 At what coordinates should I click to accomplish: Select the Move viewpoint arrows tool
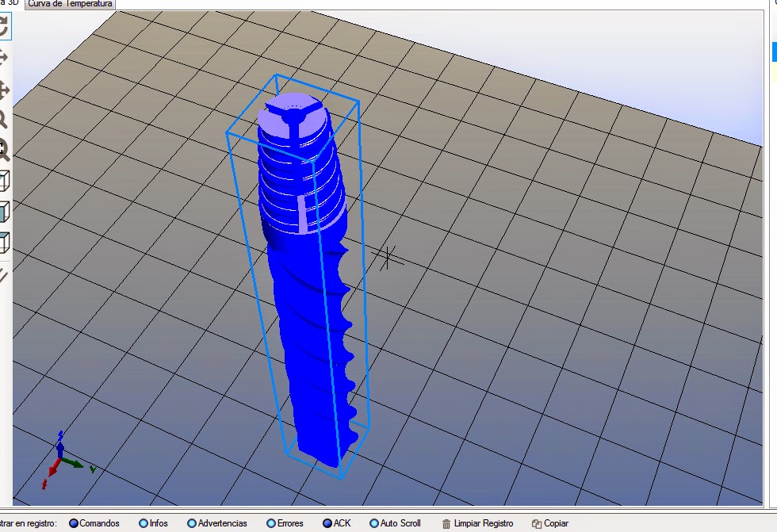3,57
